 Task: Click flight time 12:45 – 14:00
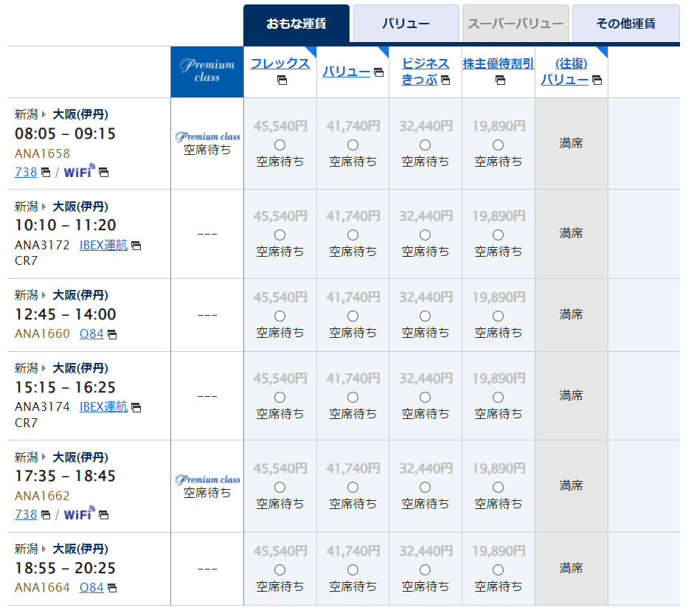pos(65,314)
